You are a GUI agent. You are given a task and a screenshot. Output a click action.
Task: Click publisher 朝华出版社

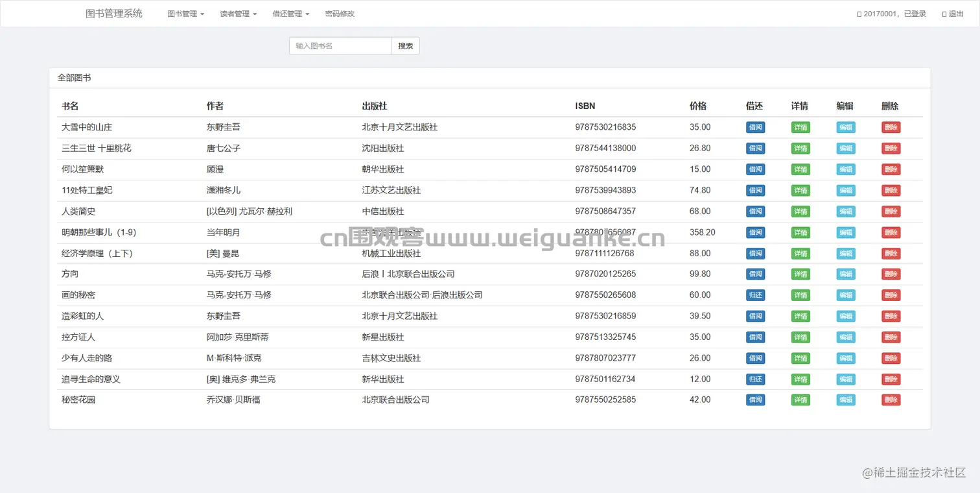(x=383, y=169)
